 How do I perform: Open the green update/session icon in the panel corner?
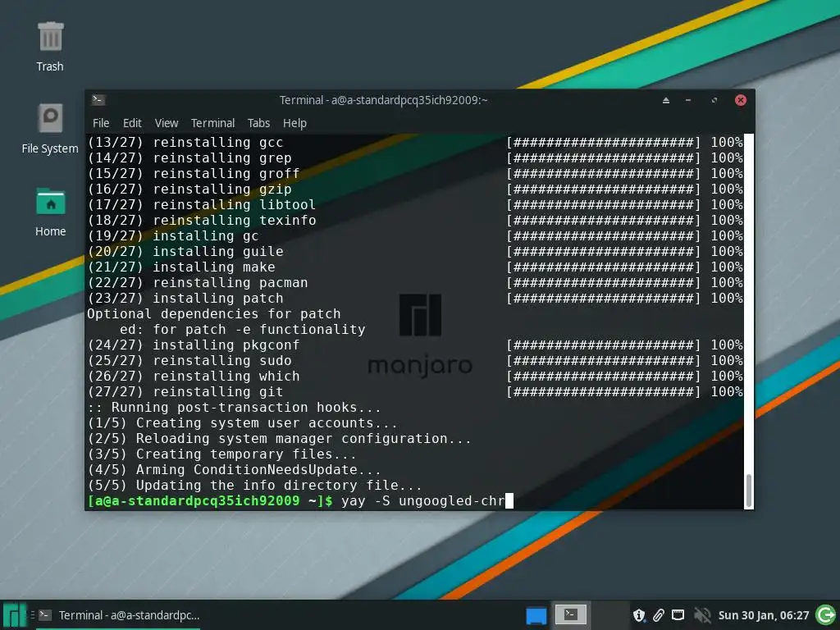825,614
